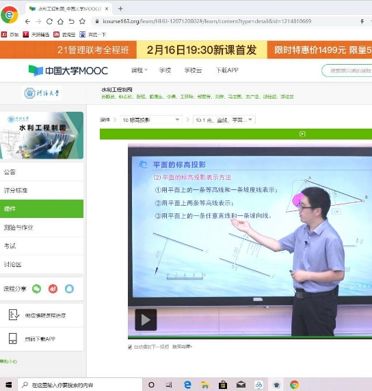Open Mail app from the taskbar
This screenshot has height=391, width=372.
coord(241,385)
